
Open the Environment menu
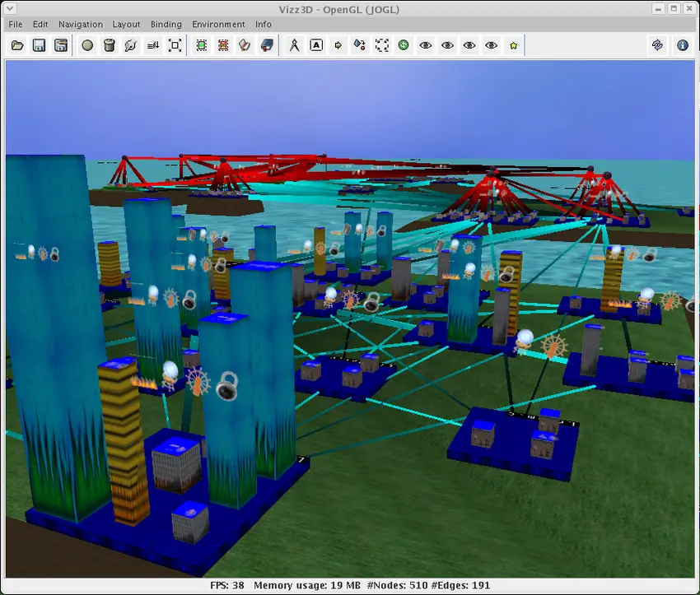point(218,24)
